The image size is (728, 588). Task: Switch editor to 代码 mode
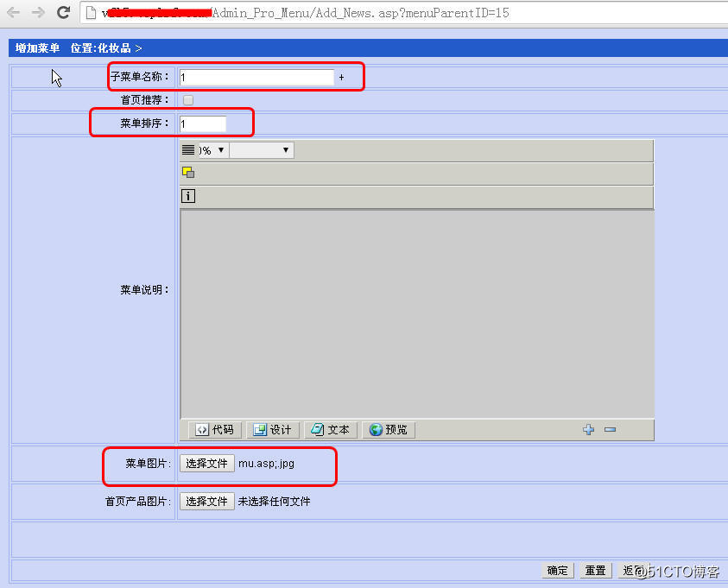215,430
